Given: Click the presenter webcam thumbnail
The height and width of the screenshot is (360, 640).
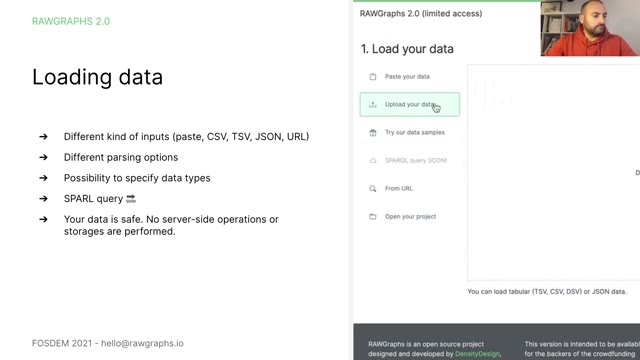Looking at the screenshot, I should point(590,28).
